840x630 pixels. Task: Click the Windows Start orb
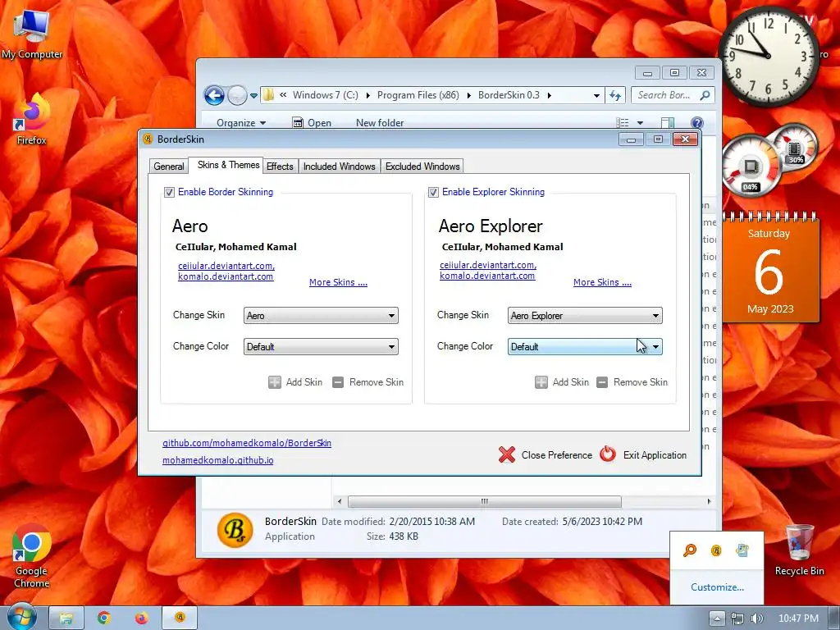coord(21,618)
